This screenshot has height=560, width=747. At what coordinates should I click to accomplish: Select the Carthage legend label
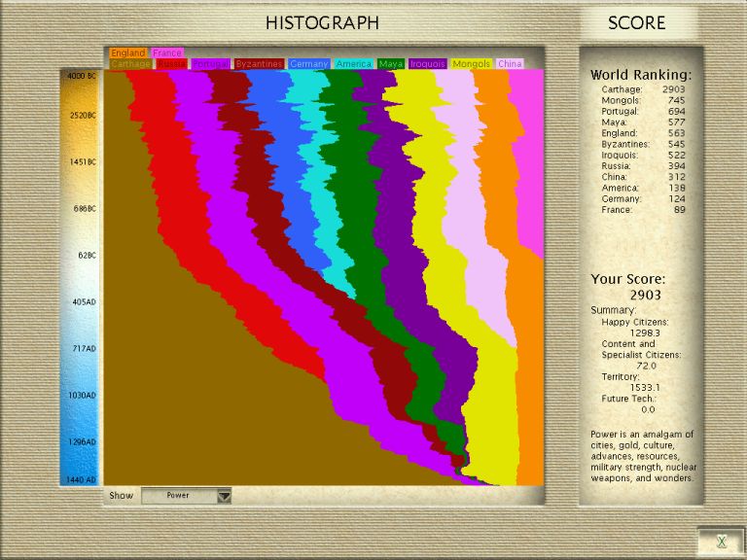click(x=130, y=64)
